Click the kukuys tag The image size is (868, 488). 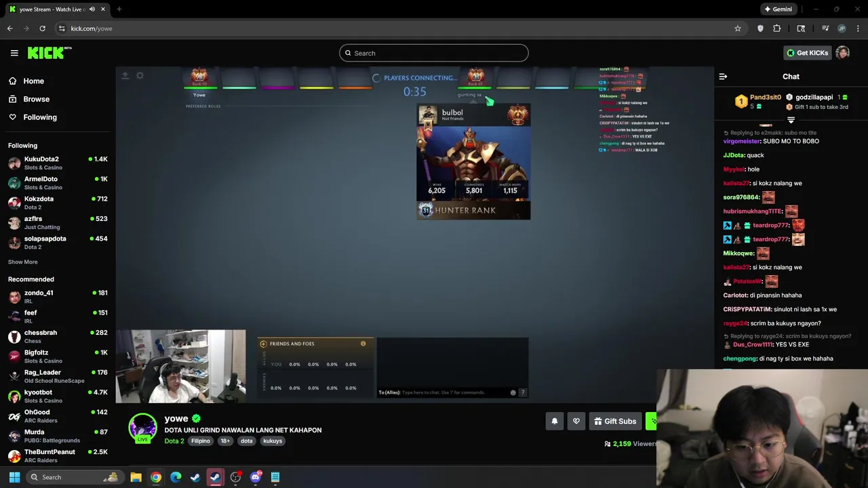click(x=273, y=441)
